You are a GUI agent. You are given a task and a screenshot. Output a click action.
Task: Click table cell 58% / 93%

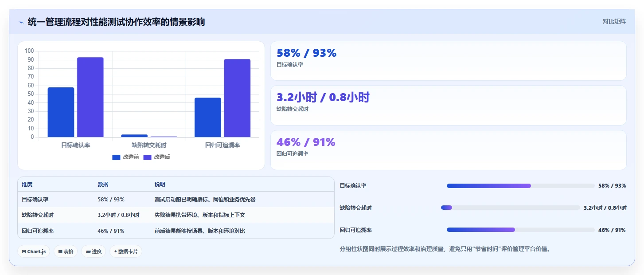coord(111,200)
